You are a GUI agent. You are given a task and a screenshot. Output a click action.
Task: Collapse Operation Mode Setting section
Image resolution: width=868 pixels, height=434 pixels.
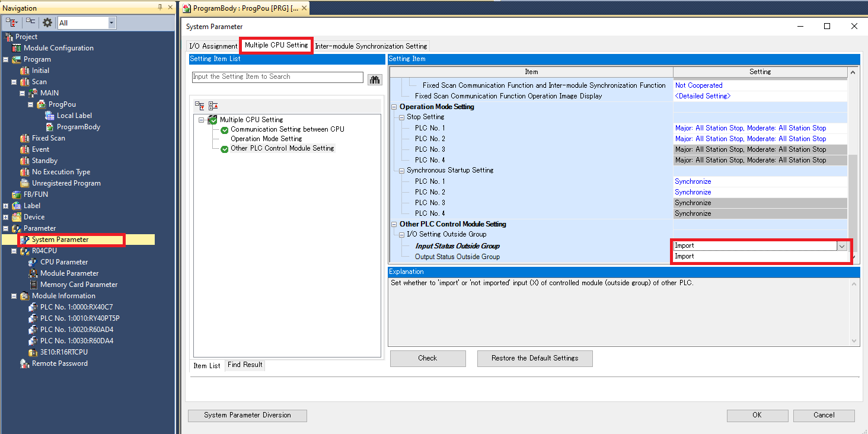pos(394,107)
